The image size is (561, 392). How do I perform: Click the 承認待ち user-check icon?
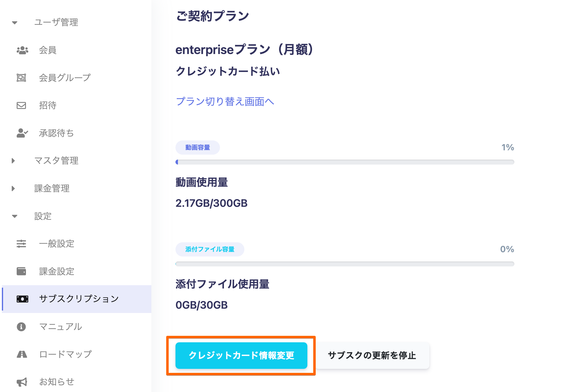pyautogui.click(x=22, y=133)
